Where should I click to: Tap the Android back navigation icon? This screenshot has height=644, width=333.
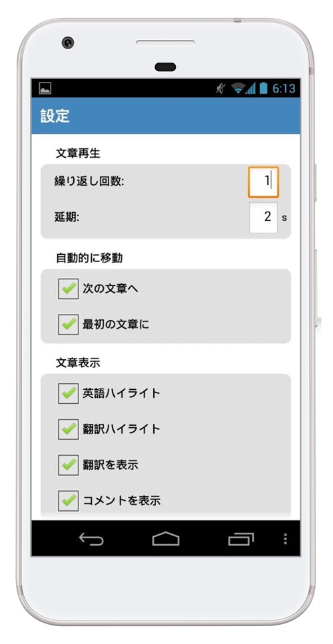point(91,539)
